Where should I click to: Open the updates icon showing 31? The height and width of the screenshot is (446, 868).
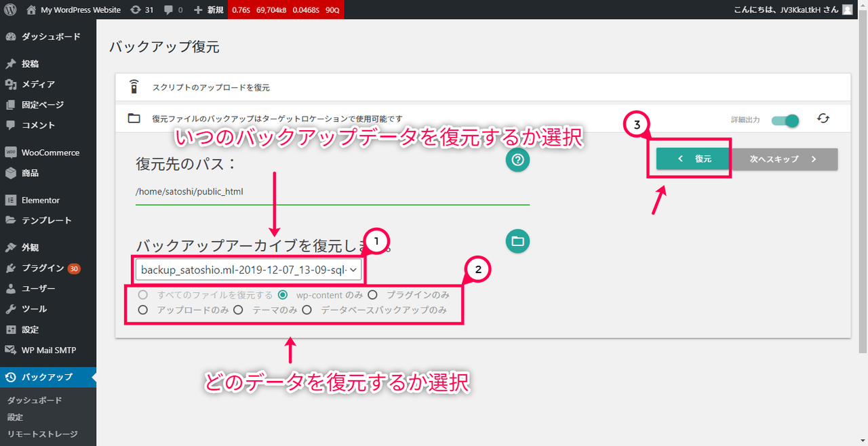[x=136, y=10]
